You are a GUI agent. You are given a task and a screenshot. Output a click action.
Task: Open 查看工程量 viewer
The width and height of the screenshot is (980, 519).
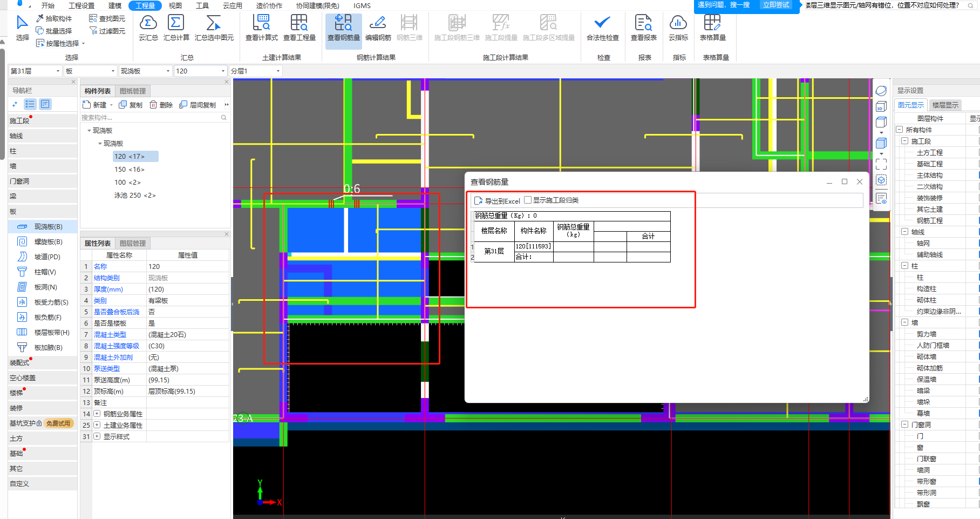(300, 28)
